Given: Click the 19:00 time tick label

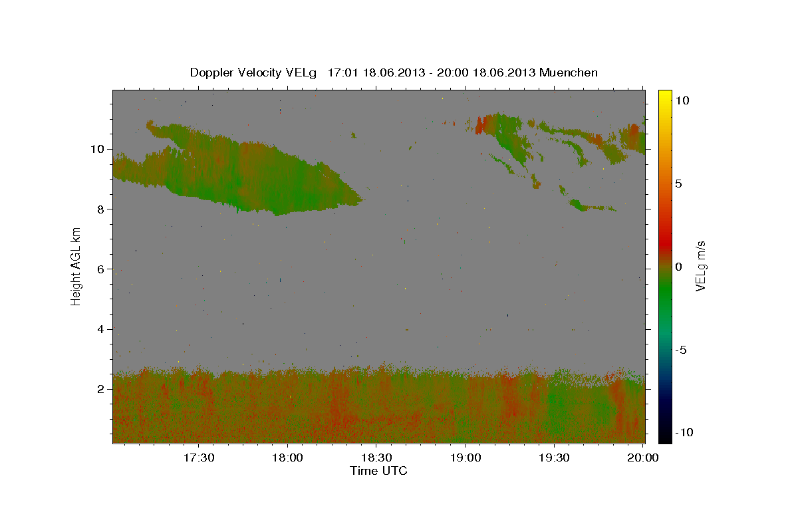Looking at the screenshot, I should click(465, 458).
